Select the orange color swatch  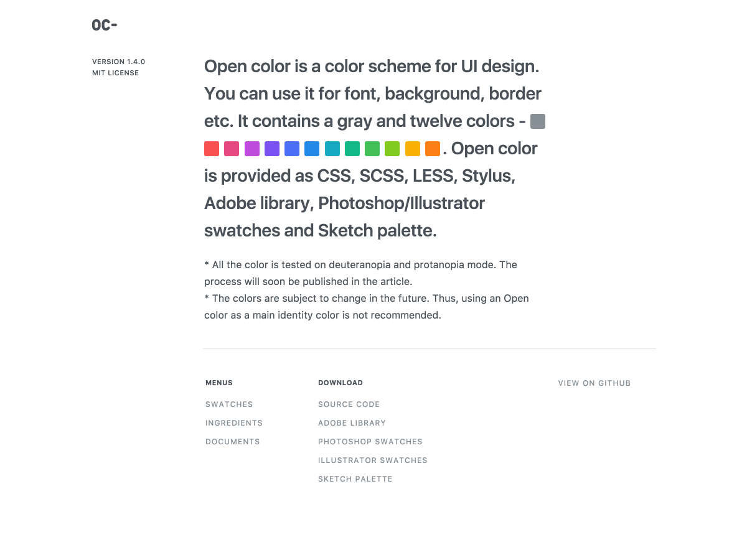[433, 149]
